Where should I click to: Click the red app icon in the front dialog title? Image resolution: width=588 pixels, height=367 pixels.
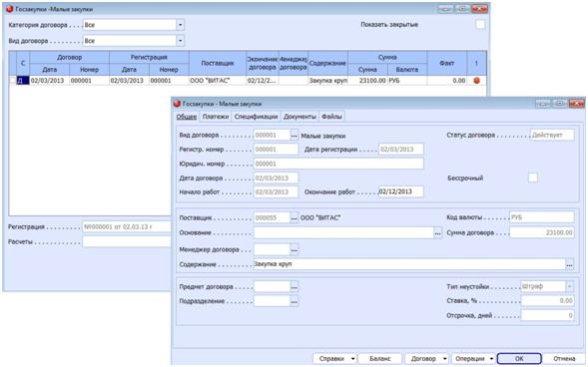[x=177, y=104]
